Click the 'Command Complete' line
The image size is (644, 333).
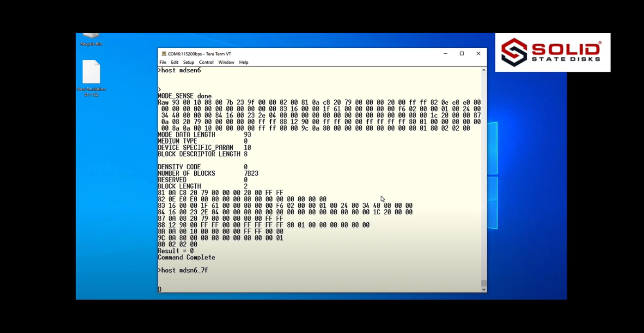click(x=187, y=257)
